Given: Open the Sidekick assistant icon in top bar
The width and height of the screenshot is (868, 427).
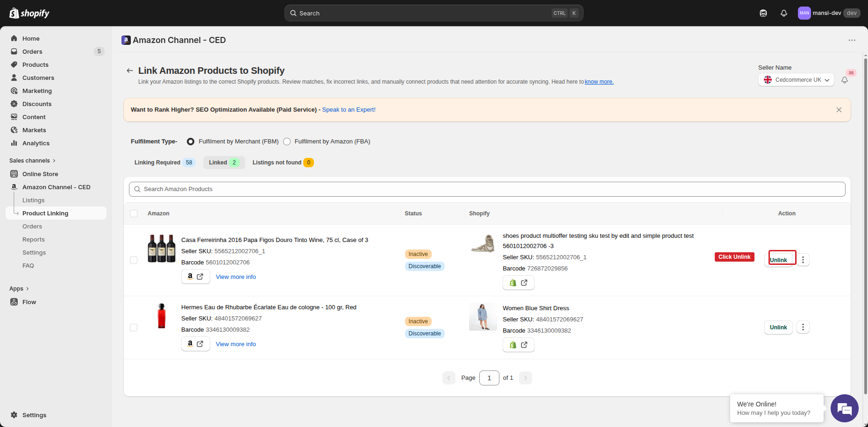Looking at the screenshot, I should tap(763, 13).
